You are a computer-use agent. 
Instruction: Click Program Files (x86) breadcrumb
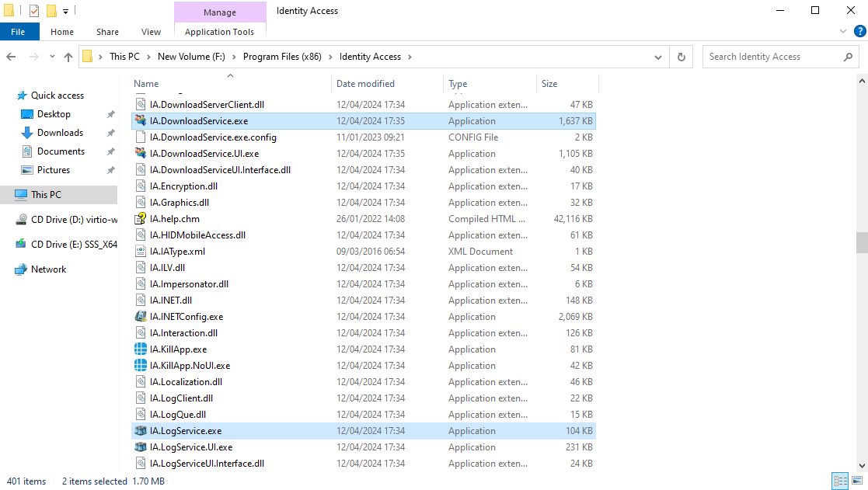click(x=282, y=57)
